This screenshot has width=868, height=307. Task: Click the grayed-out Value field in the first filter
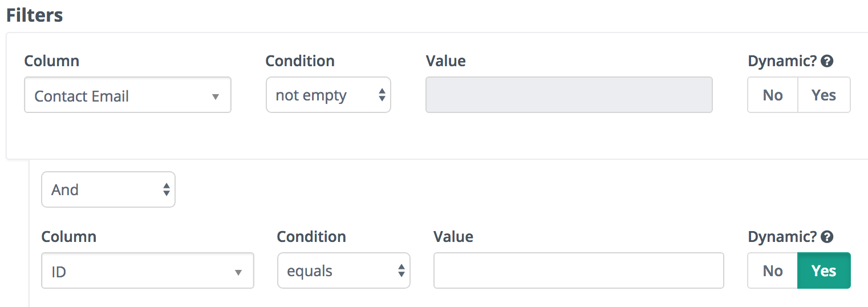569,95
